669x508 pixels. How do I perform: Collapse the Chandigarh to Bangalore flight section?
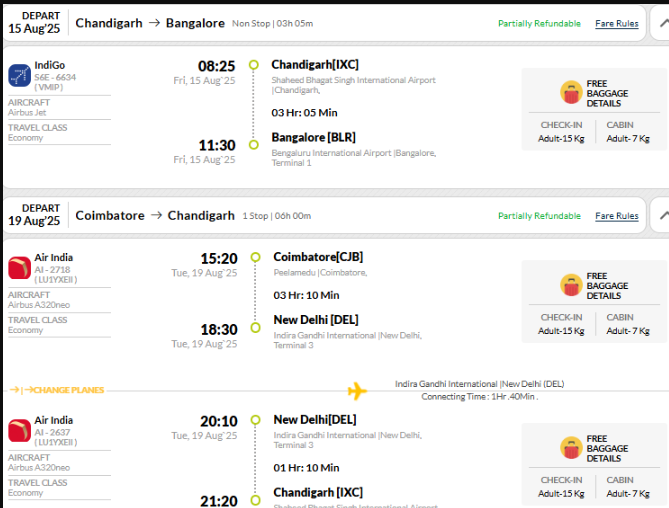pyautogui.click(x=664, y=23)
